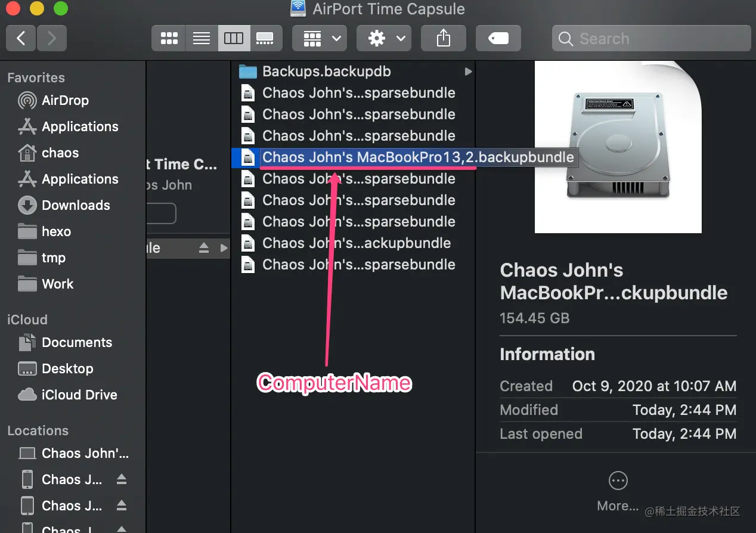Click the More... button in preview
The image size is (756, 533).
point(618,491)
